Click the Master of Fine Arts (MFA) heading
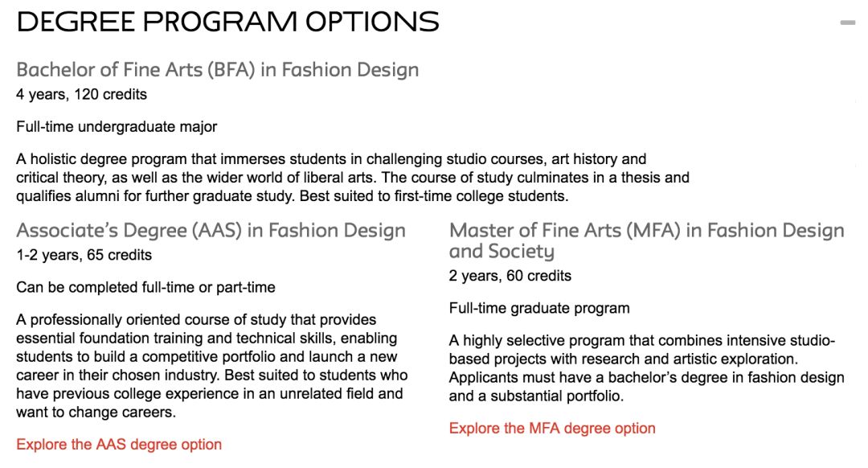The image size is (868, 468). 646,240
